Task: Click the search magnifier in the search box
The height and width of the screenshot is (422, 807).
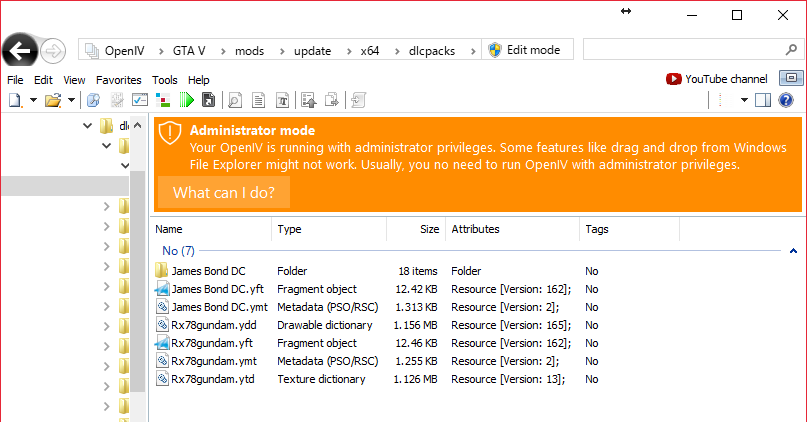Action: coord(790,50)
